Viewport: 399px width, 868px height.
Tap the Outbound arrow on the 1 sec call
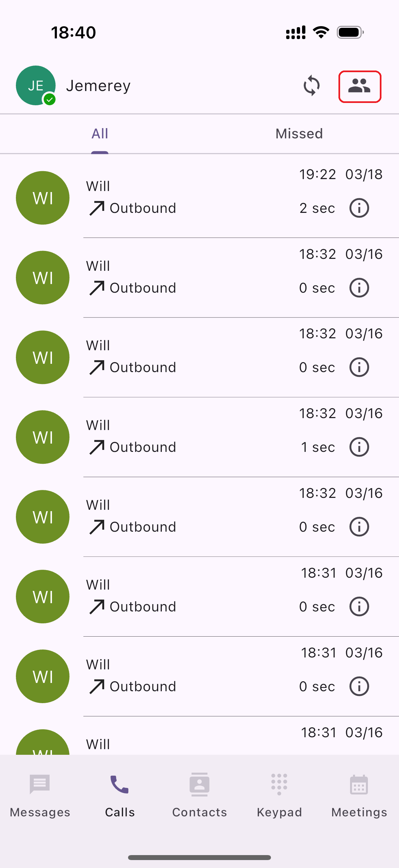pos(97,447)
